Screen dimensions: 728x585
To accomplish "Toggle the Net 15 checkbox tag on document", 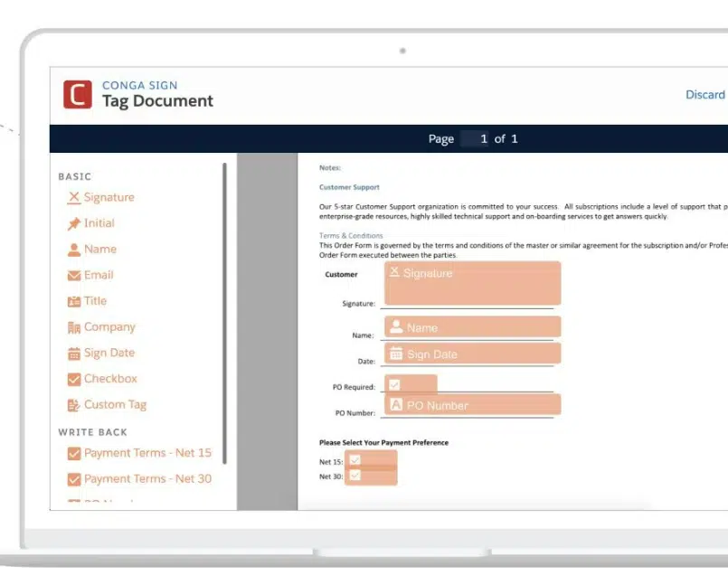I will 355,460.
